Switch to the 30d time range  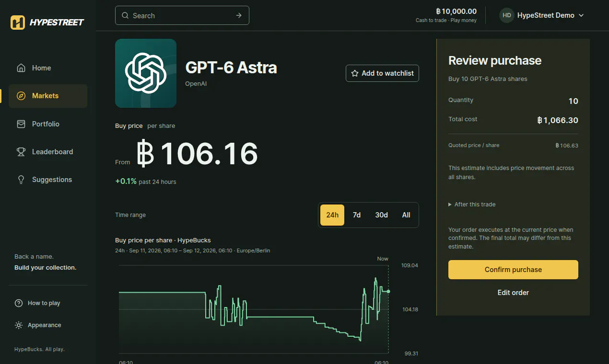[x=382, y=215]
